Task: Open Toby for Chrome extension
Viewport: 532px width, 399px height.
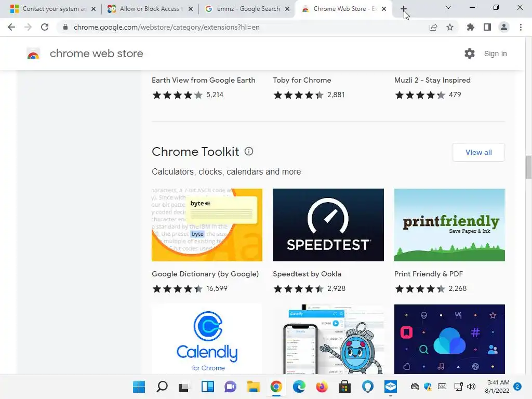Action: 302,80
